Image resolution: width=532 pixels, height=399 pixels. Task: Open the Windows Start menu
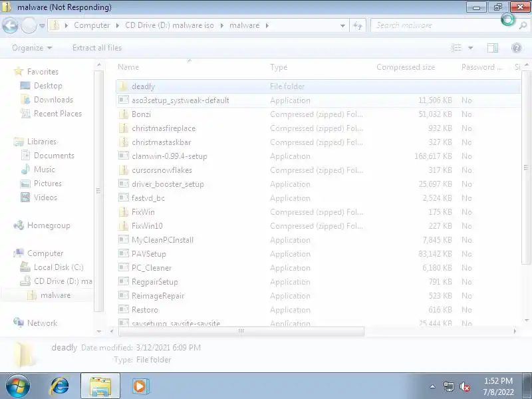coord(18,386)
